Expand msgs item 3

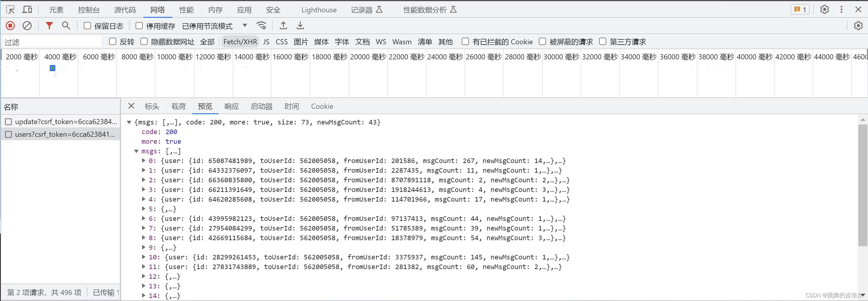144,190
